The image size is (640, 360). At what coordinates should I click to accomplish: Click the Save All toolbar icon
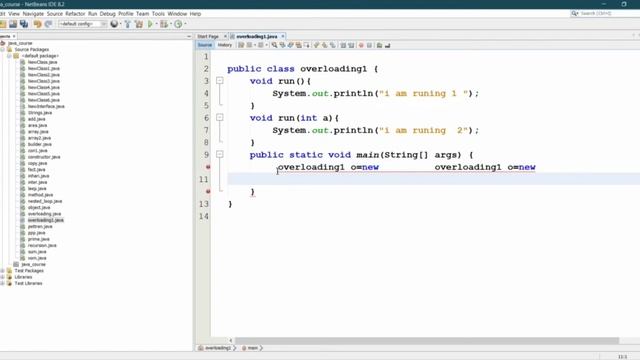point(24,24)
